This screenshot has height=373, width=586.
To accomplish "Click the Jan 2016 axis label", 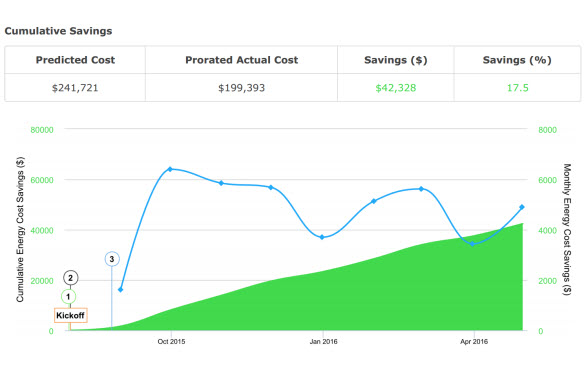I will (323, 342).
